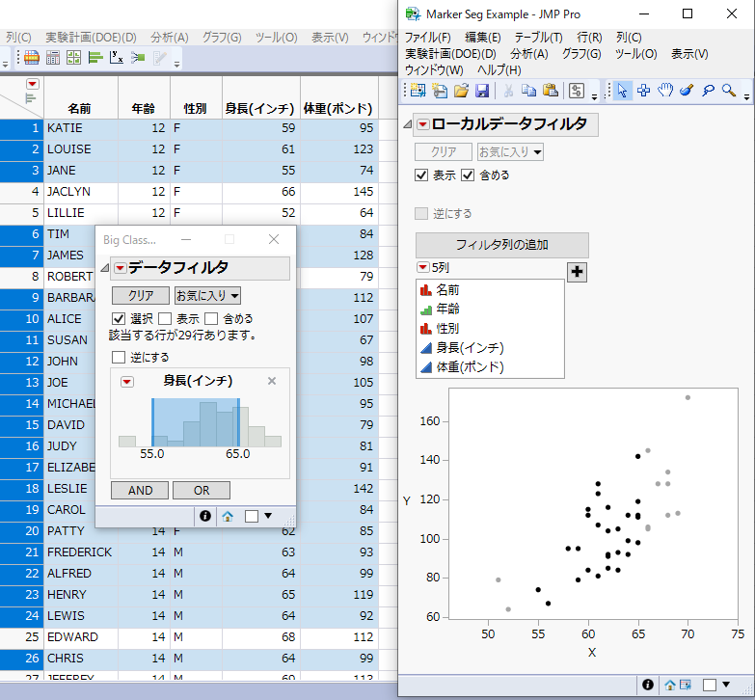Image resolution: width=755 pixels, height=700 pixels.
Task: Click the AND button in data filter
Action: point(140,490)
